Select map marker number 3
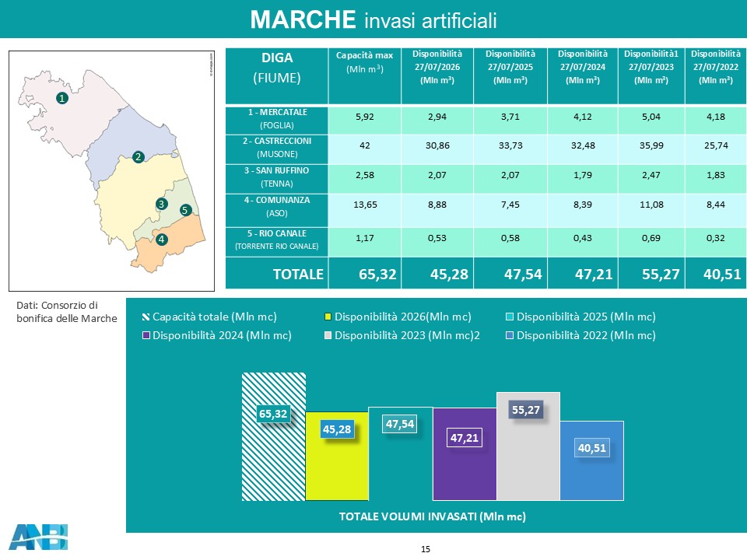This screenshot has width=747, height=560. coord(162,204)
